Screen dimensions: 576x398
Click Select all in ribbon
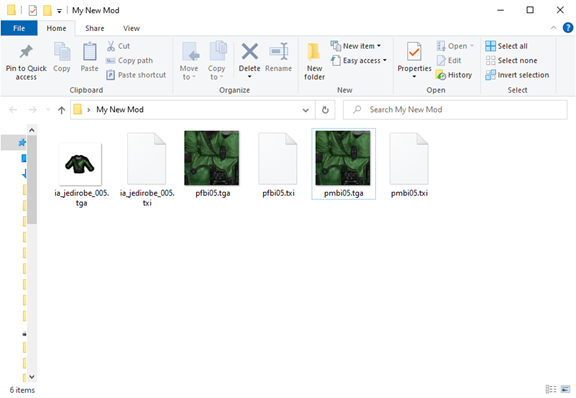point(506,46)
